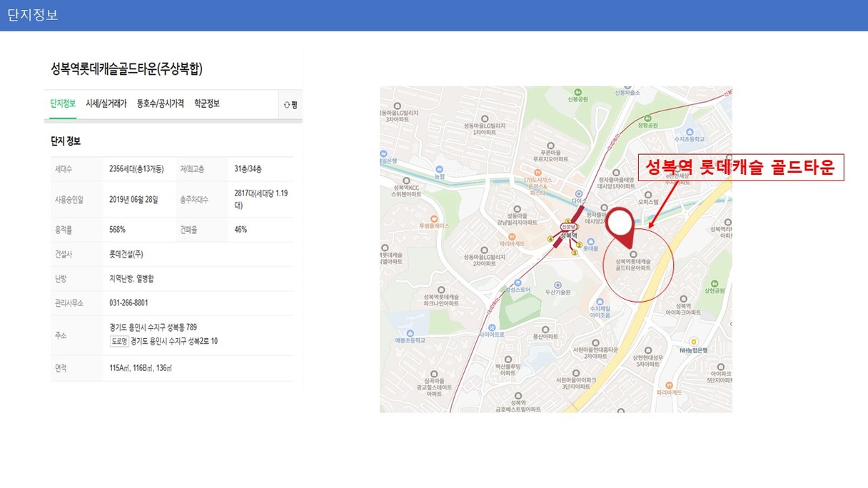Click the 2019년 06월 28일 approval date

133,199
